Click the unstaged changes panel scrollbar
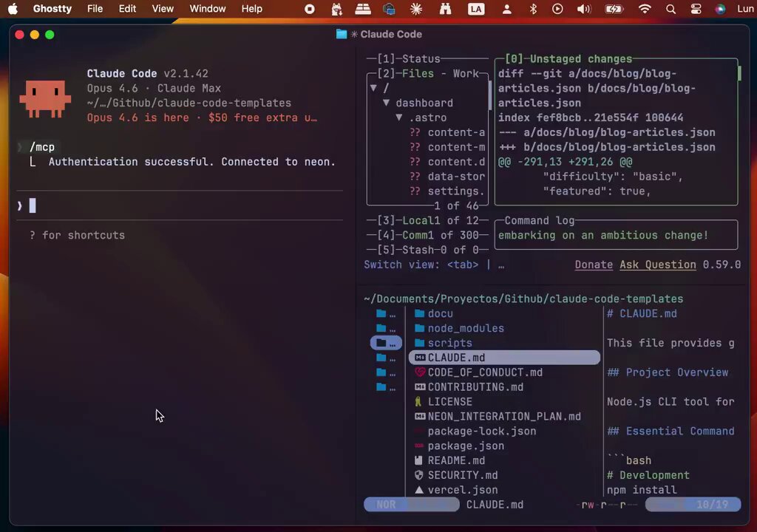 click(x=739, y=73)
